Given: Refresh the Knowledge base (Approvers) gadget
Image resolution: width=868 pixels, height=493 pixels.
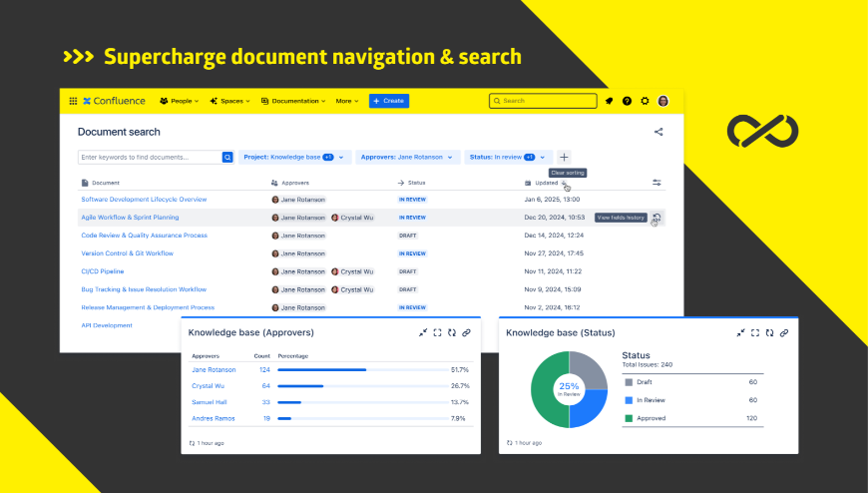Looking at the screenshot, I should (452, 332).
